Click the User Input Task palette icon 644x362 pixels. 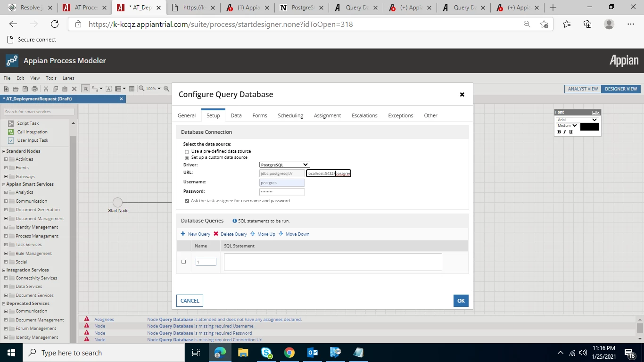coord(11,140)
